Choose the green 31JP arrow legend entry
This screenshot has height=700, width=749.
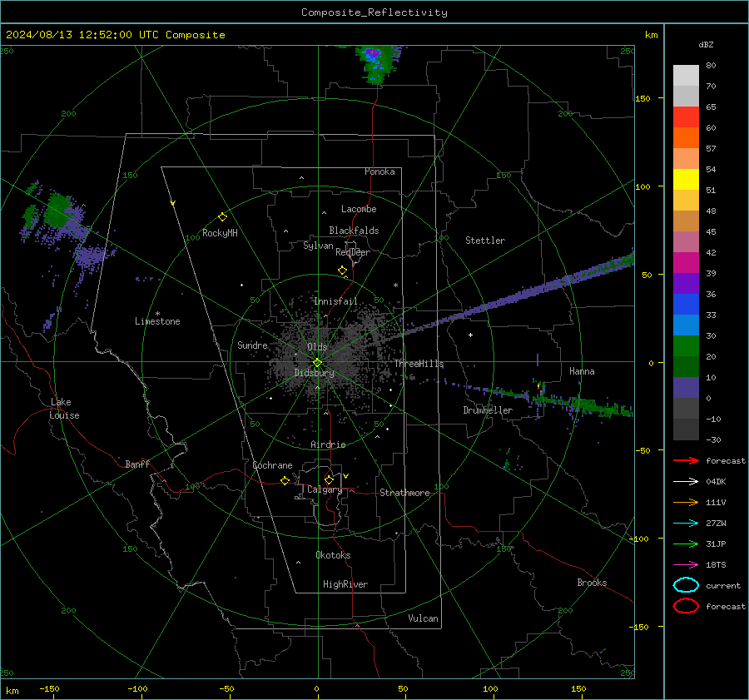pos(686,544)
